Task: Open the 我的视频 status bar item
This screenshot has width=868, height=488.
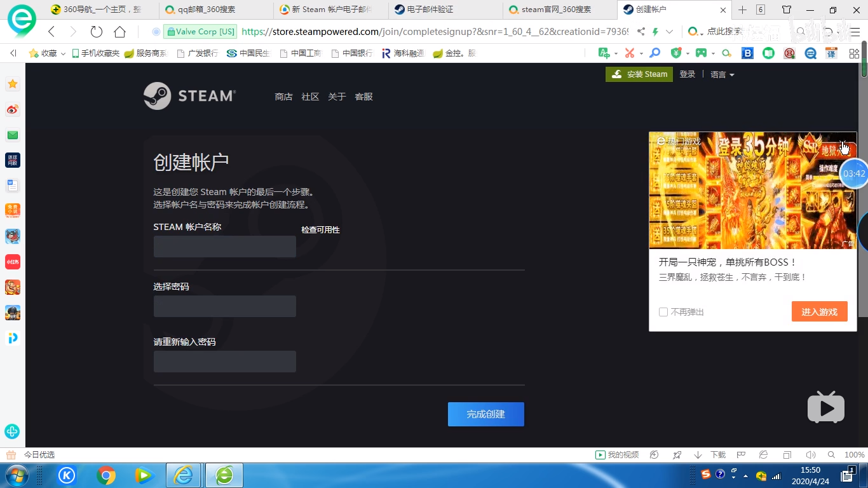Action: pyautogui.click(x=617, y=455)
